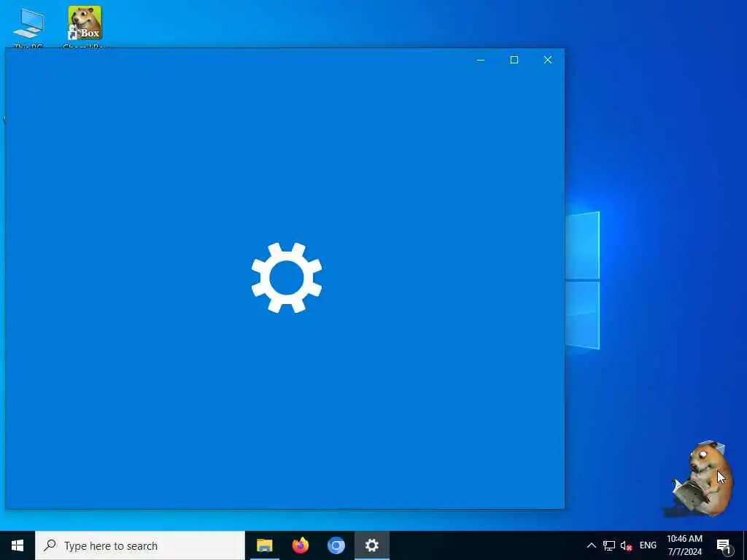
Task: Select the This PC desktop icon
Action: (28, 27)
